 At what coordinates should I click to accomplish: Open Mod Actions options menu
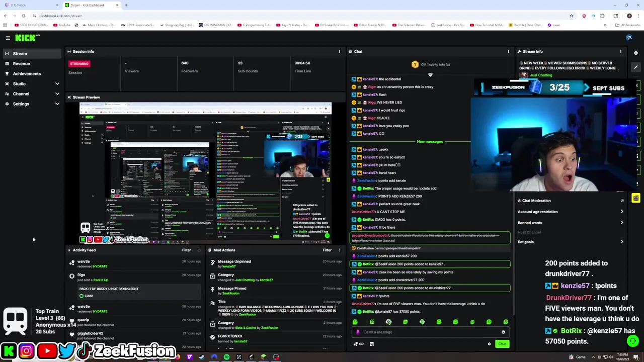339,250
